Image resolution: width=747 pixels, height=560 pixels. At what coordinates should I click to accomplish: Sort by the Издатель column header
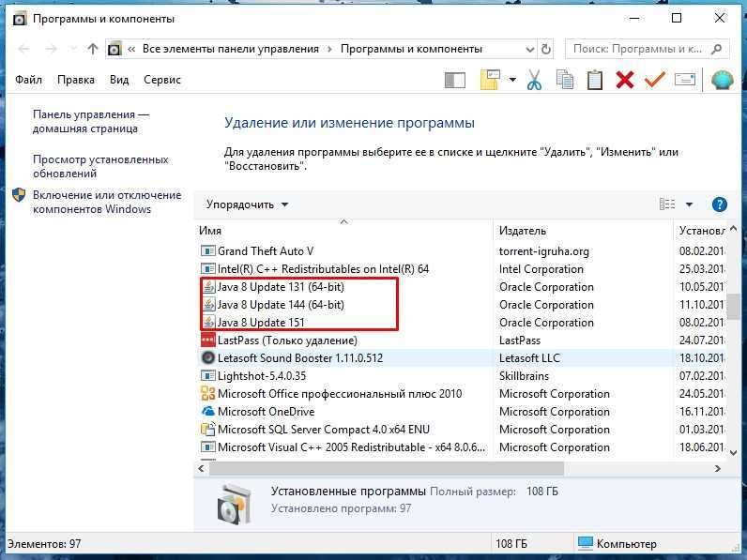pyautogui.click(x=583, y=231)
